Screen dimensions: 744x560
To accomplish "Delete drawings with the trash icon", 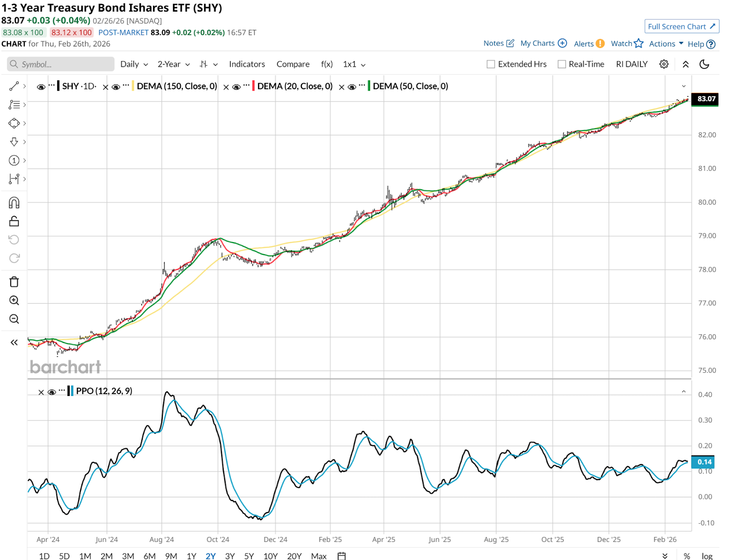I will pyautogui.click(x=14, y=282).
